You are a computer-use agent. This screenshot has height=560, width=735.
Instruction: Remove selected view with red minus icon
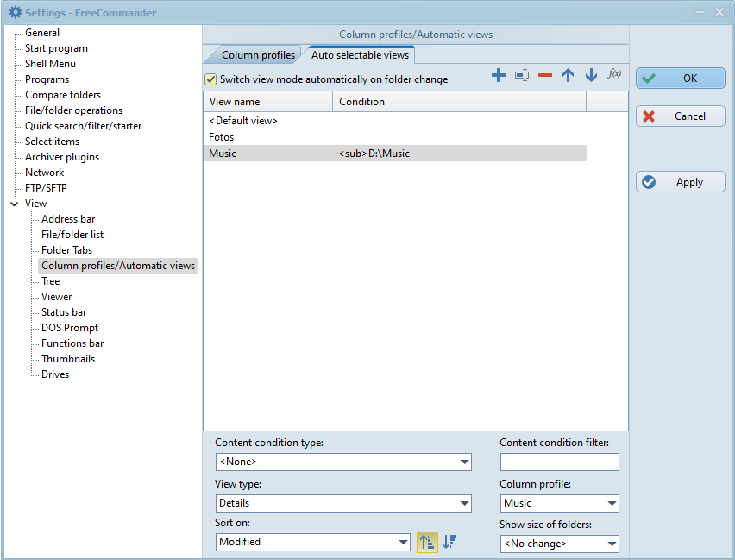(544, 75)
